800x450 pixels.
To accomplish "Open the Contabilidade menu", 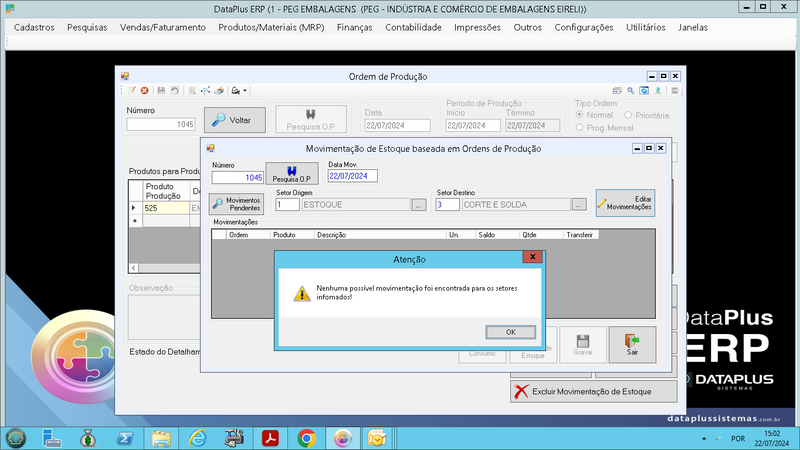I will pos(413,28).
